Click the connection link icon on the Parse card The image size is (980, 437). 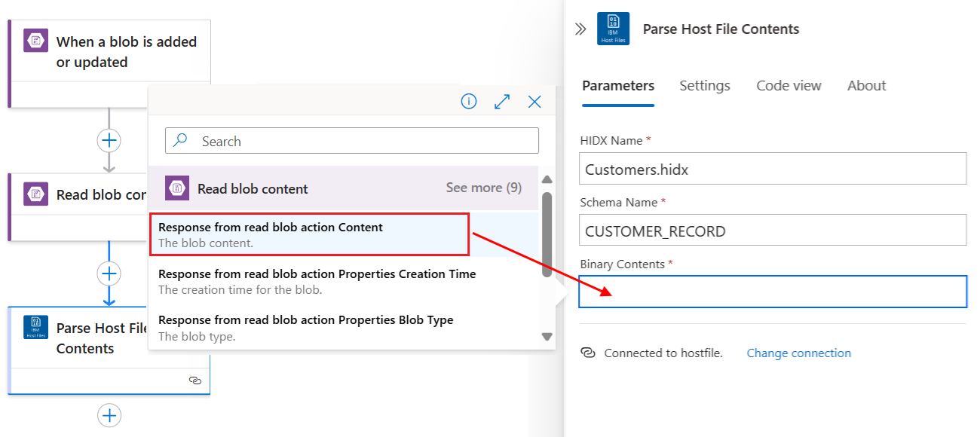pos(195,380)
